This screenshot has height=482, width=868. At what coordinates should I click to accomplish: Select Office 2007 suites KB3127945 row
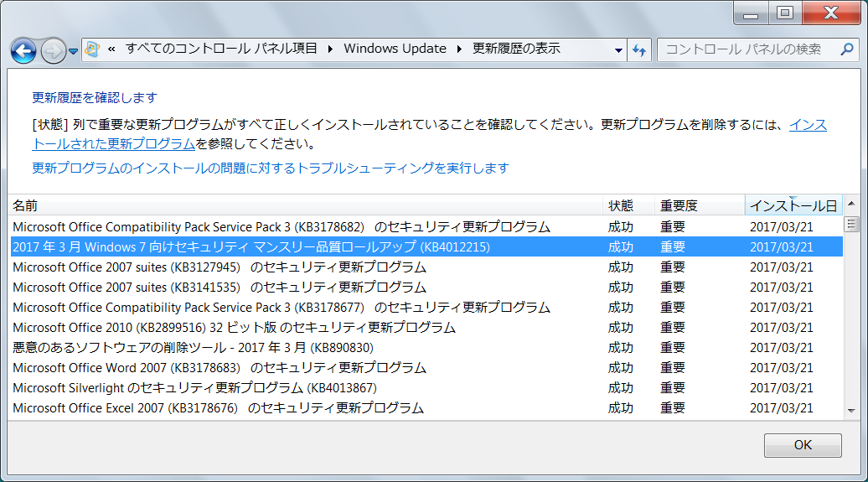(426, 267)
